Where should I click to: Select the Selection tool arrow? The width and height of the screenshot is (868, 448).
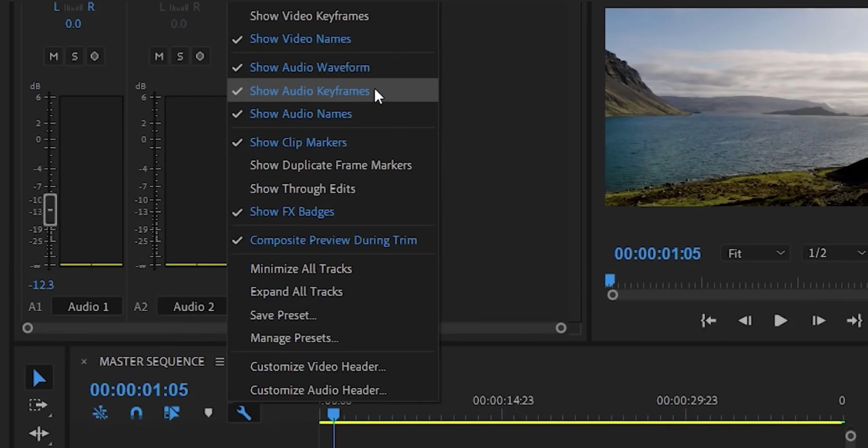click(39, 377)
